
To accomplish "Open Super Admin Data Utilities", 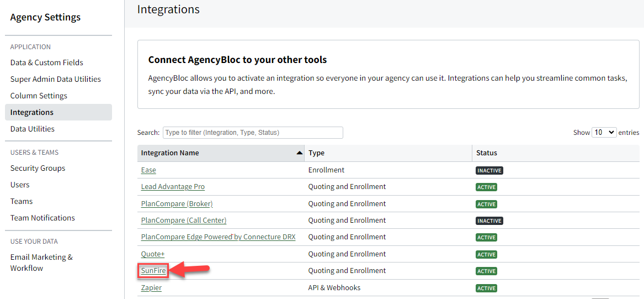I will point(55,79).
